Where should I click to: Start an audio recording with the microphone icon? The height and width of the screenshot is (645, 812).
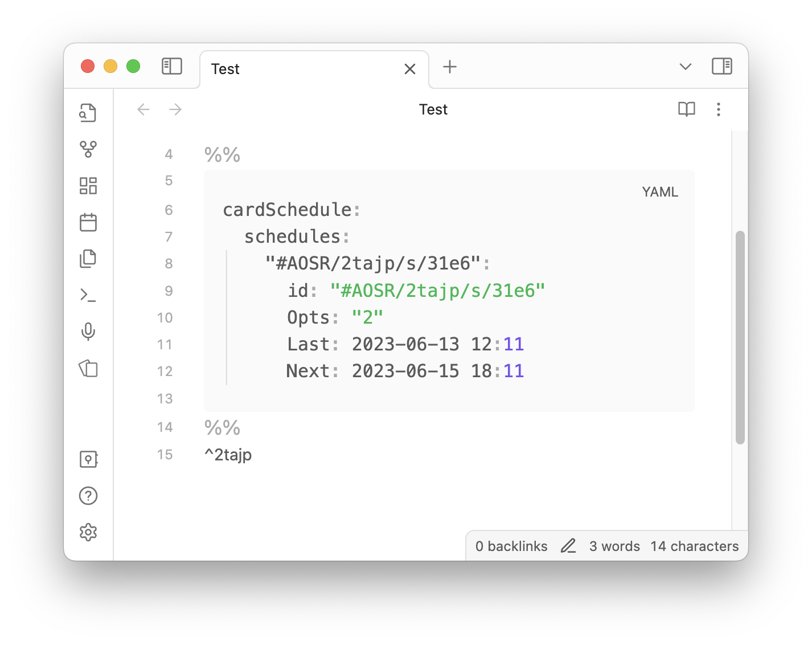88,332
